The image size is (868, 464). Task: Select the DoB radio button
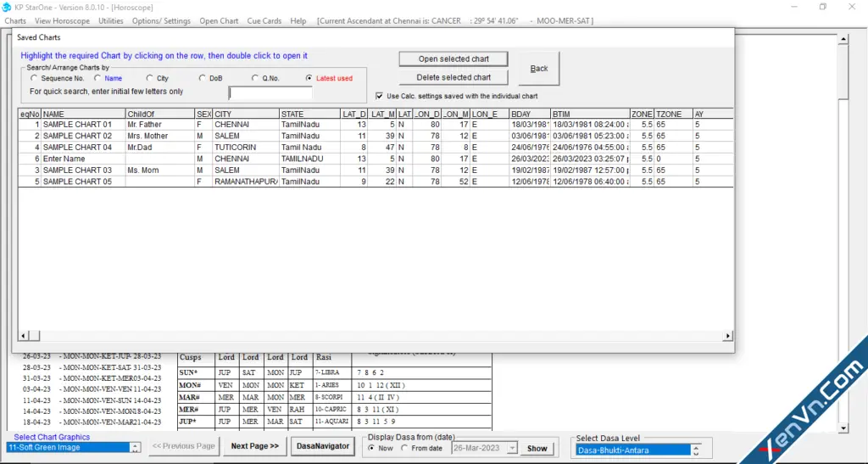click(x=202, y=78)
